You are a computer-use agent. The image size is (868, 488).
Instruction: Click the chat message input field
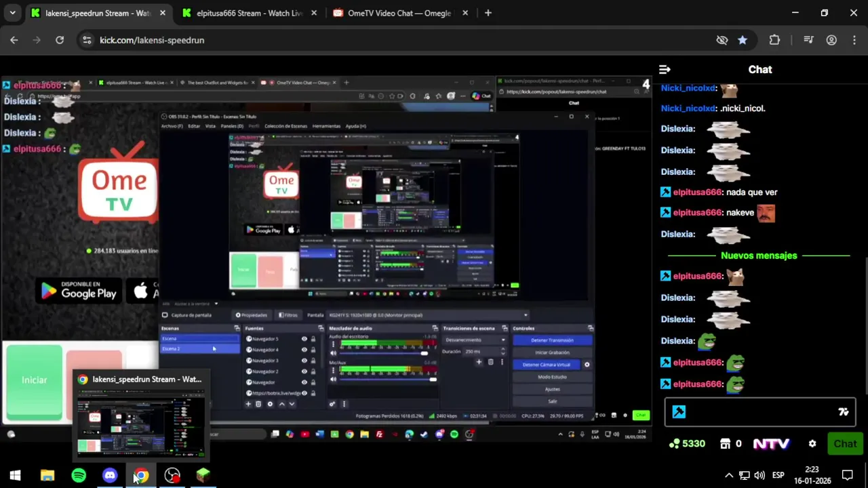pyautogui.click(x=760, y=412)
